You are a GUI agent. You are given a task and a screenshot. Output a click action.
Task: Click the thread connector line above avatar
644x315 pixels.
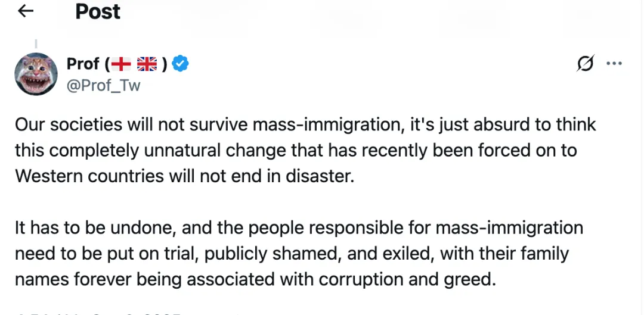pos(36,43)
